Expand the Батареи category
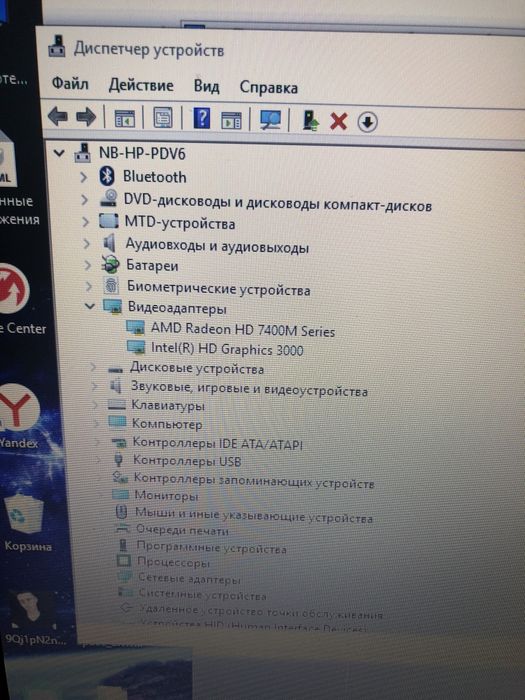This screenshot has height=700, width=525. [88, 265]
